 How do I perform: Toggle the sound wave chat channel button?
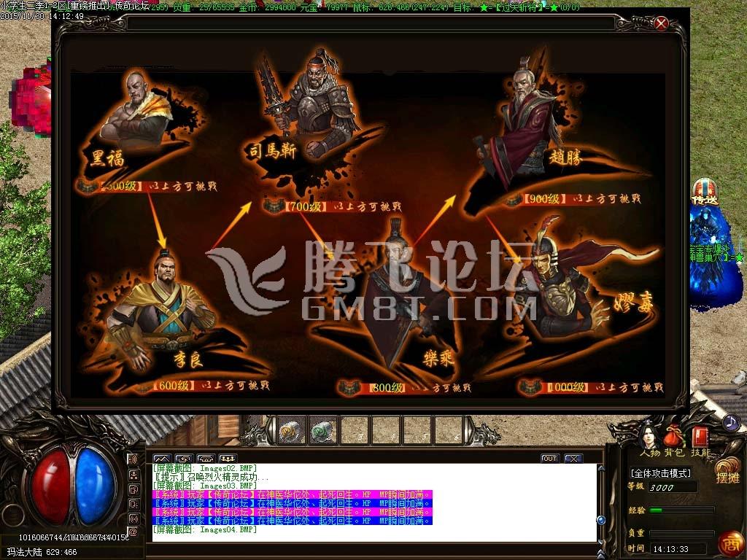134,459
